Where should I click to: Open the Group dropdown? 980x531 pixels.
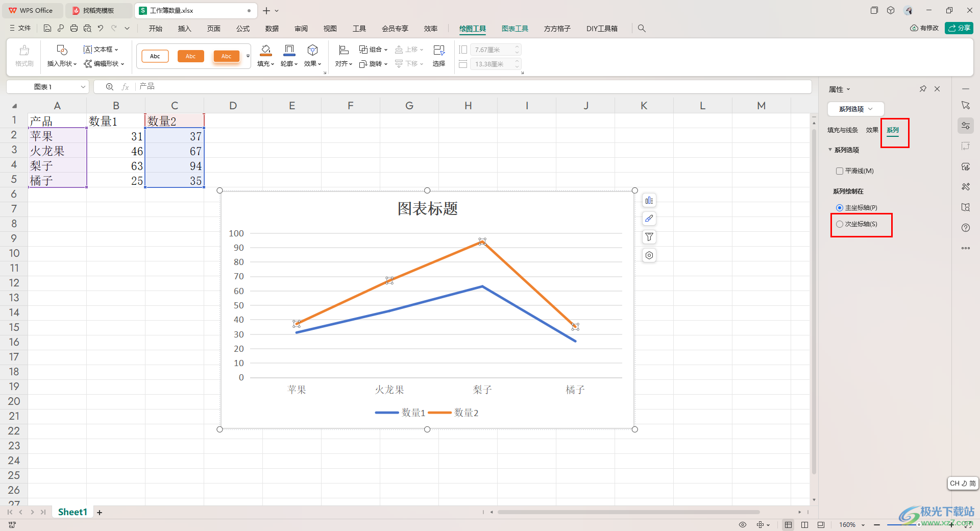[374, 50]
